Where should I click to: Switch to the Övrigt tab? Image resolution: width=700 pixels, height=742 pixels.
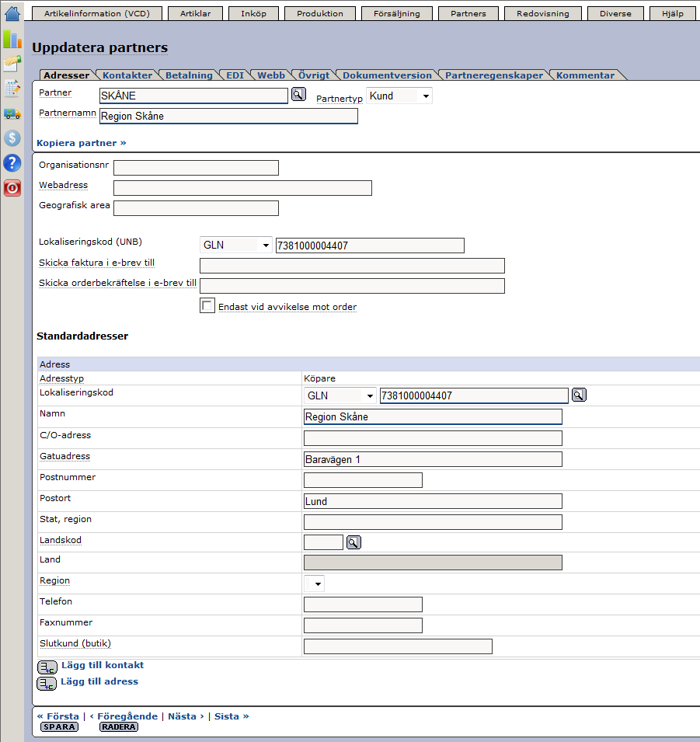click(314, 75)
